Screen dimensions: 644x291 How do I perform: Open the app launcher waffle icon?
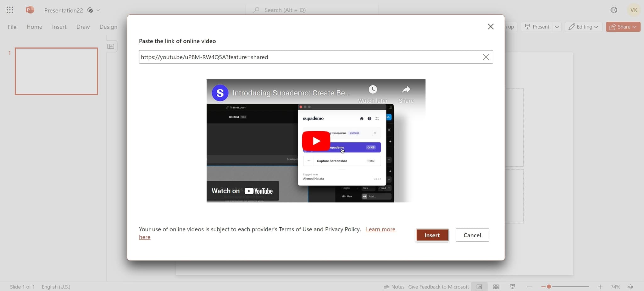click(x=10, y=10)
